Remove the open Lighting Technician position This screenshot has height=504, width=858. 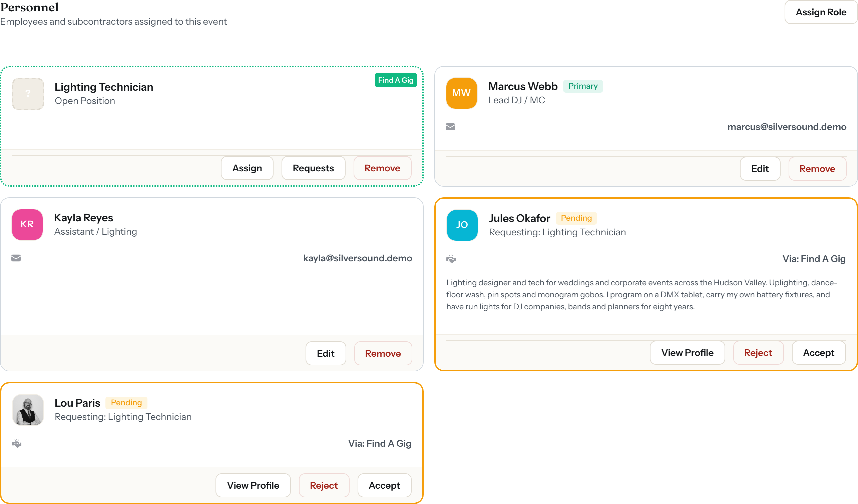pyautogui.click(x=382, y=168)
